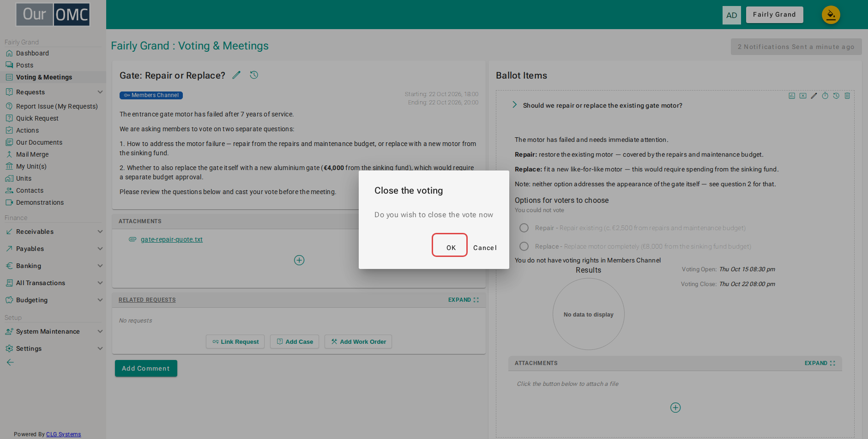868x439 pixels.
Task: Select the Repair radio option
Action: (x=524, y=228)
